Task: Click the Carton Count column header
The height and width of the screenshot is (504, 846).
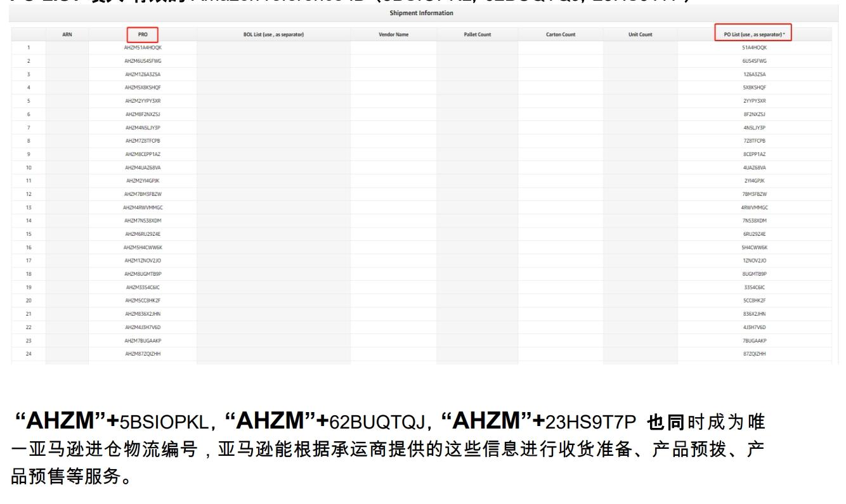Action: (x=561, y=34)
